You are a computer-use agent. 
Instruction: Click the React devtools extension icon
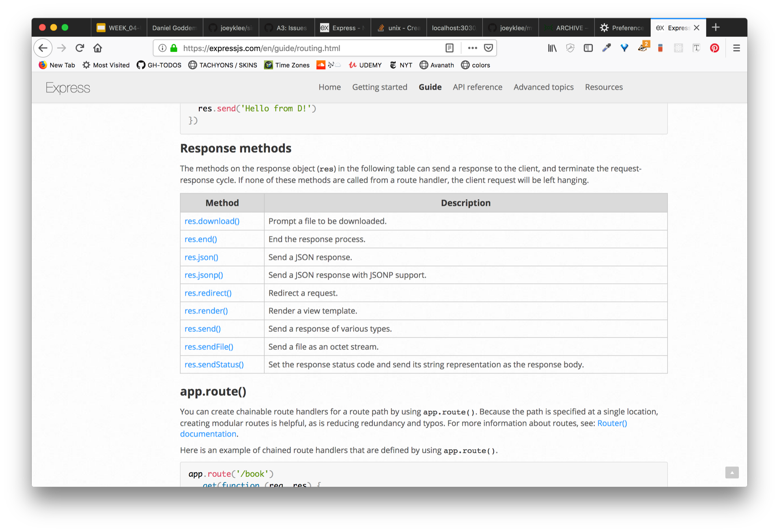coord(678,48)
